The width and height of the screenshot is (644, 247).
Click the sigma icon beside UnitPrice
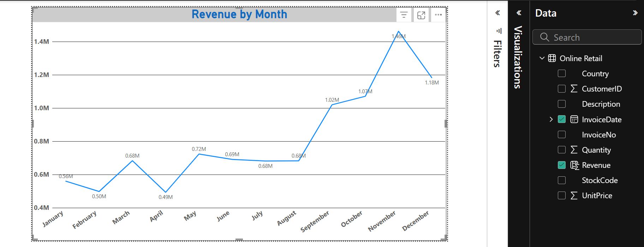pos(574,195)
